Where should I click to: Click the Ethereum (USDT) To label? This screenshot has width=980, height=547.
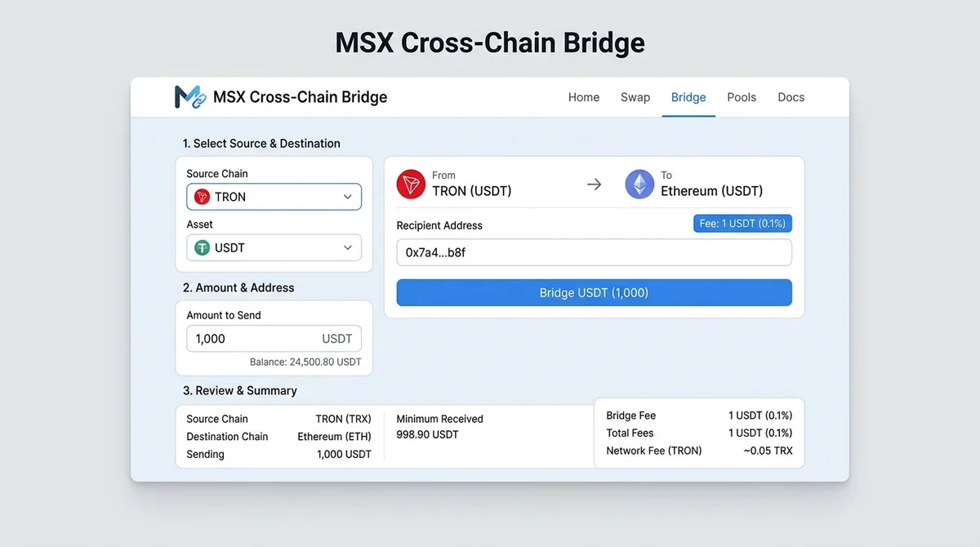click(x=711, y=191)
